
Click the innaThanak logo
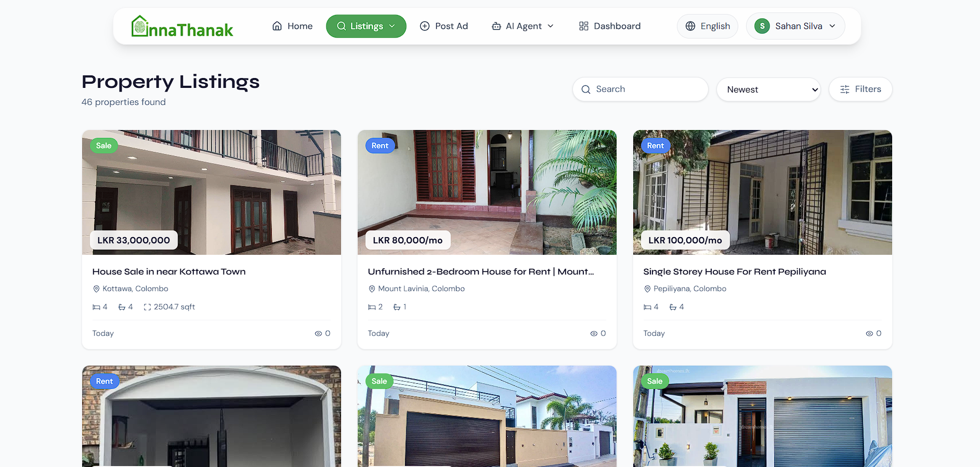coord(182,26)
